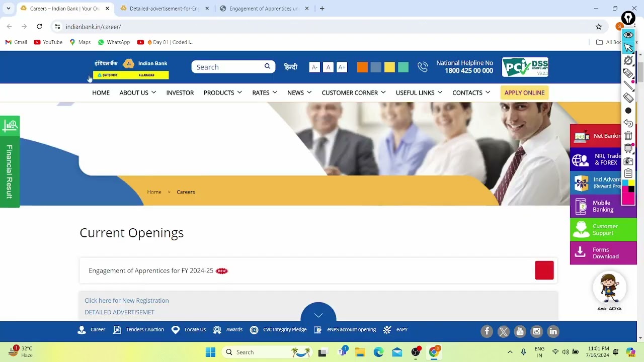Expand the CONTACTS dropdown menu
The height and width of the screenshot is (362, 644).
pos(471,93)
